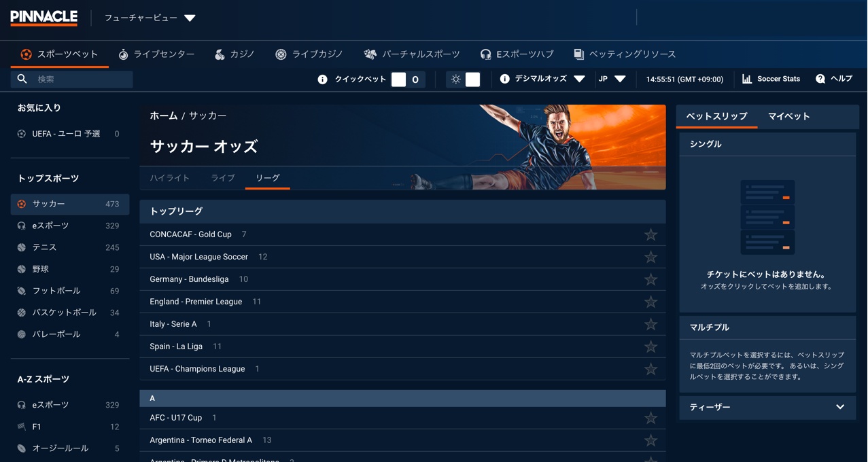This screenshot has width=868, height=462.
Task: Favorite USA - Major League Soccer star
Action: tap(650, 257)
